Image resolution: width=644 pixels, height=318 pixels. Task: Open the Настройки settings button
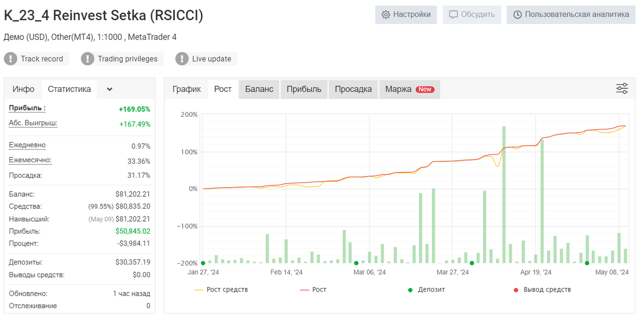406,14
